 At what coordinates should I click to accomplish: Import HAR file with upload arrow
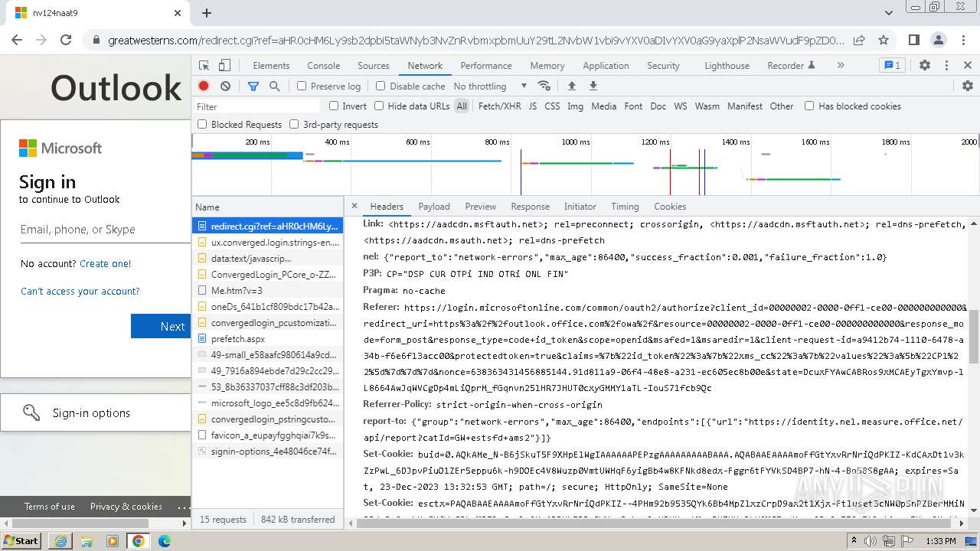[x=571, y=86]
